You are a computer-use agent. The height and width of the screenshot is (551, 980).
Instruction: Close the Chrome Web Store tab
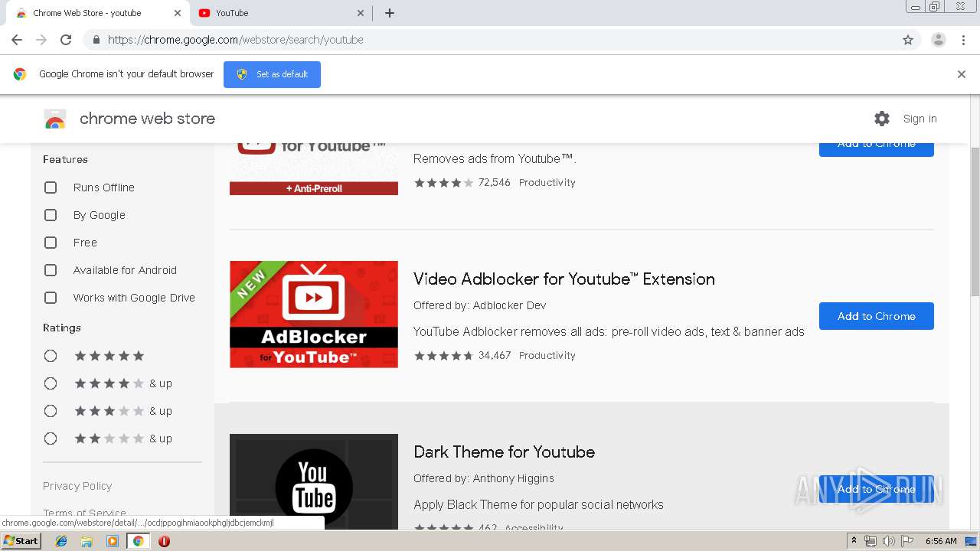pyautogui.click(x=178, y=13)
